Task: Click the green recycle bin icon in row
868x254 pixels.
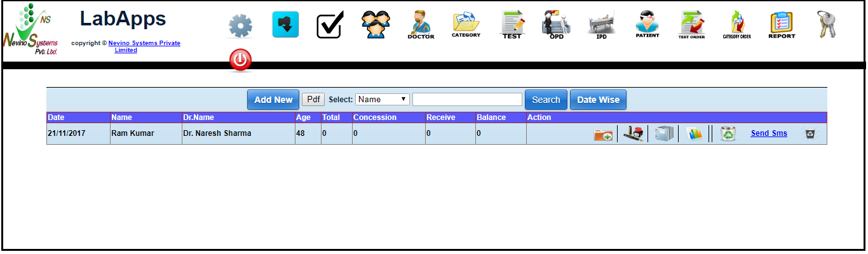Action: pos(728,134)
